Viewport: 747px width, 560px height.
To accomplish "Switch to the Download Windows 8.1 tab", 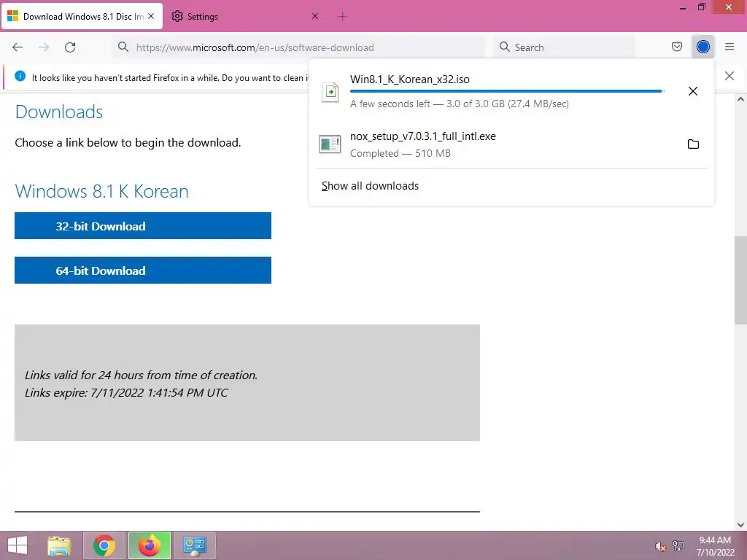I will (82, 16).
